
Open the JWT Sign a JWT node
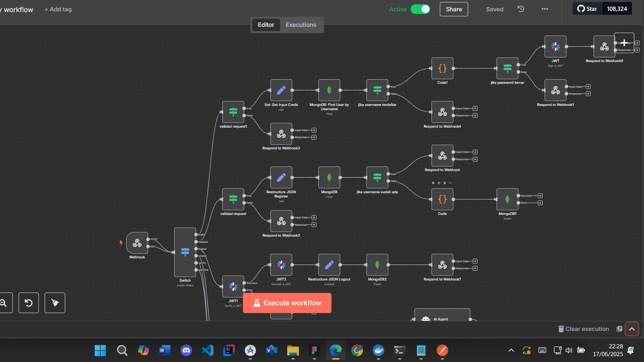coord(555,47)
